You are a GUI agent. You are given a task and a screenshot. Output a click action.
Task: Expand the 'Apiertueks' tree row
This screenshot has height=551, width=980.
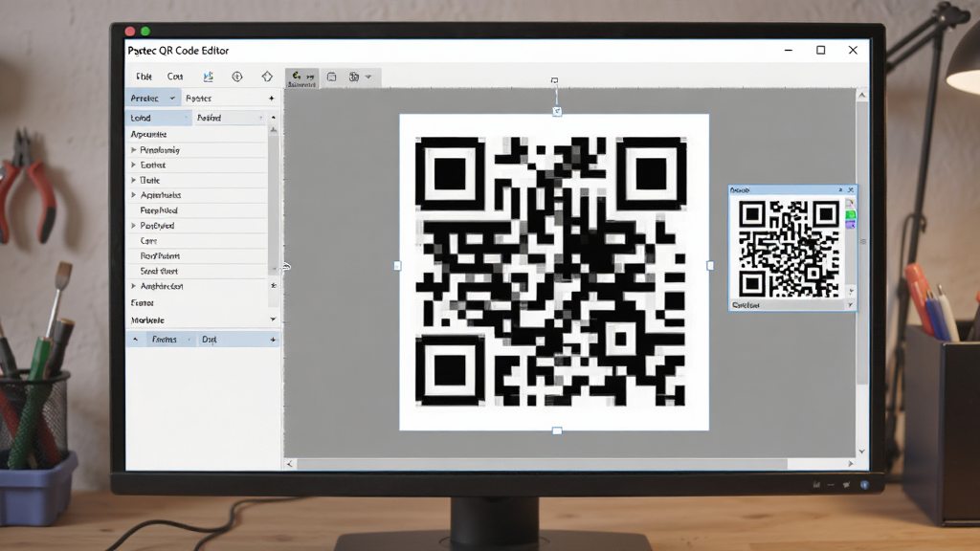click(x=134, y=195)
